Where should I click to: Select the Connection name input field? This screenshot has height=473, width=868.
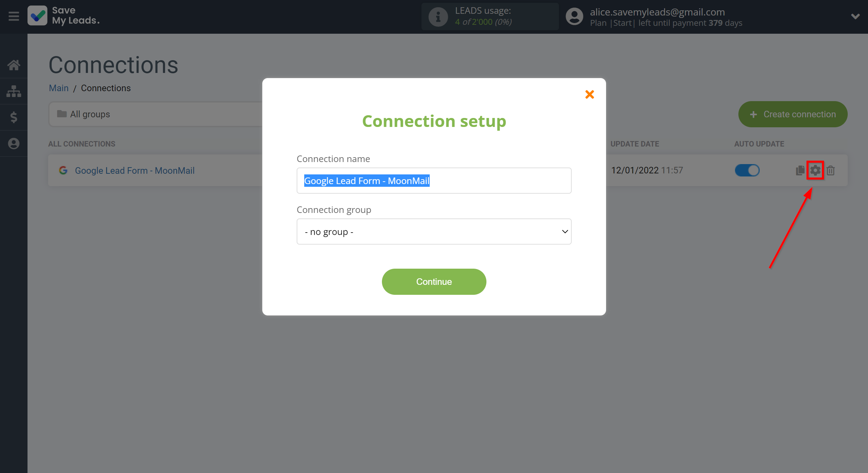coord(434,181)
